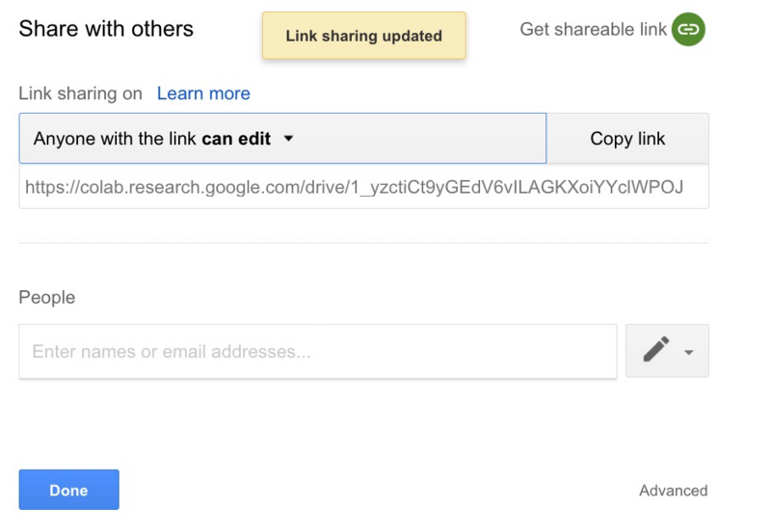Click the "Link sharing on" label

coord(80,93)
